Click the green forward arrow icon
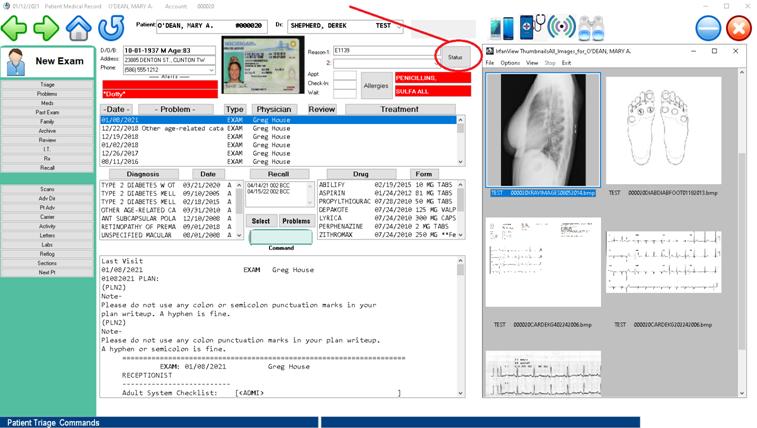 (x=47, y=28)
